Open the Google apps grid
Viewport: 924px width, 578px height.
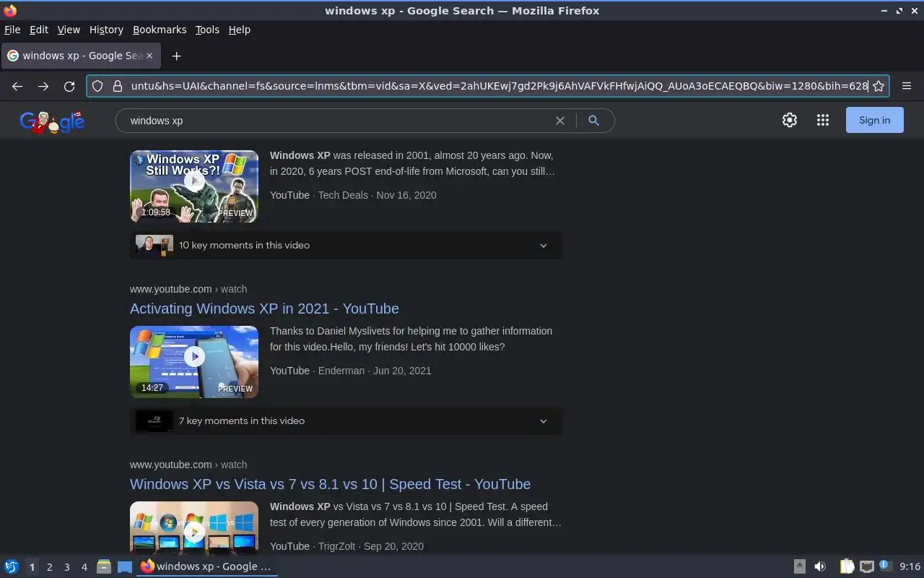click(823, 121)
